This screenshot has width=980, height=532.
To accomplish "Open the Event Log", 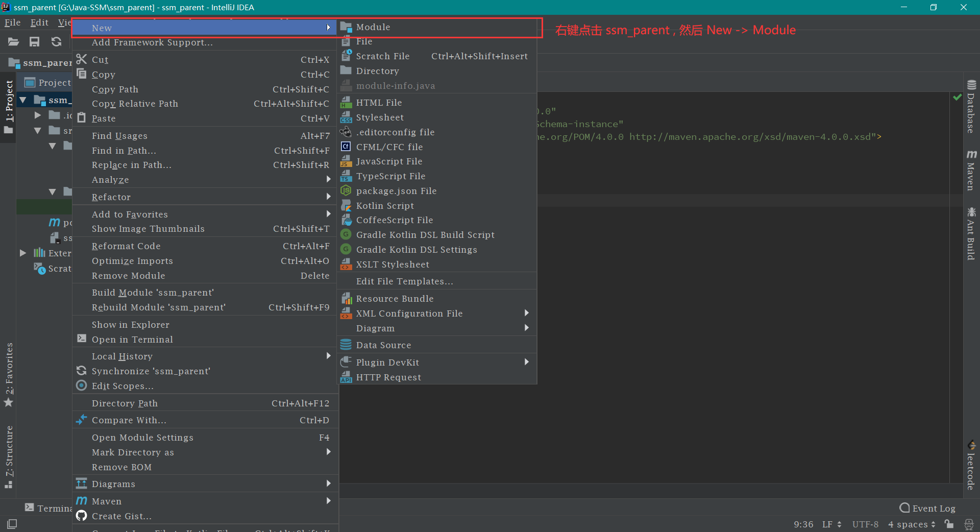I will (928, 508).
